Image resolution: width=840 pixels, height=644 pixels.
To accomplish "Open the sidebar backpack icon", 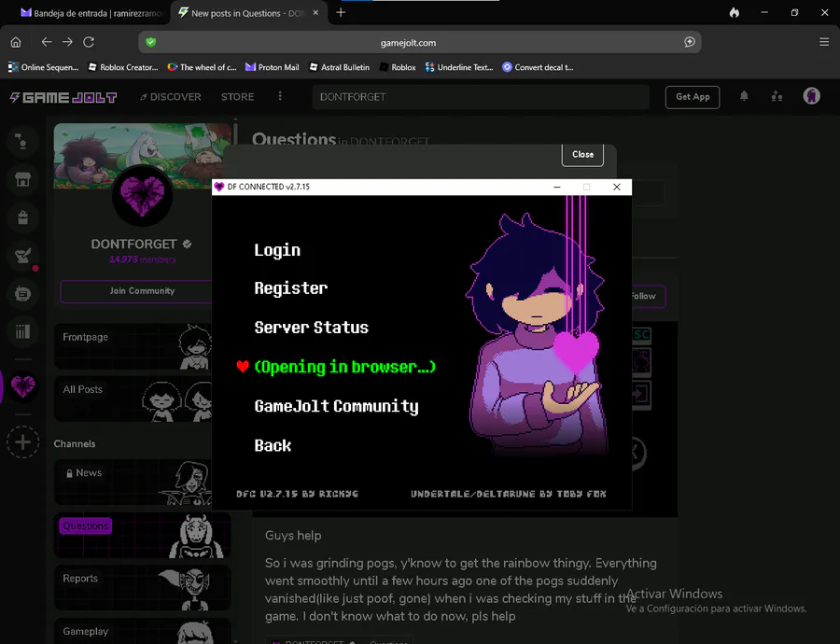I will click(22, 217).
